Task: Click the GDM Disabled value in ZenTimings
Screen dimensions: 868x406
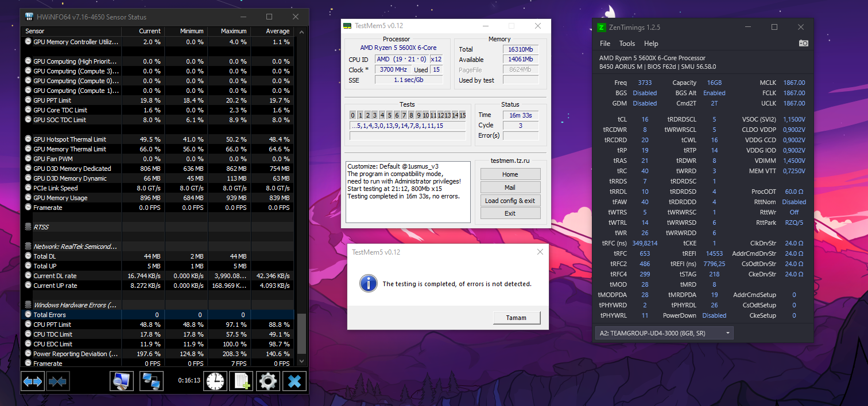Action: [645, 103]
